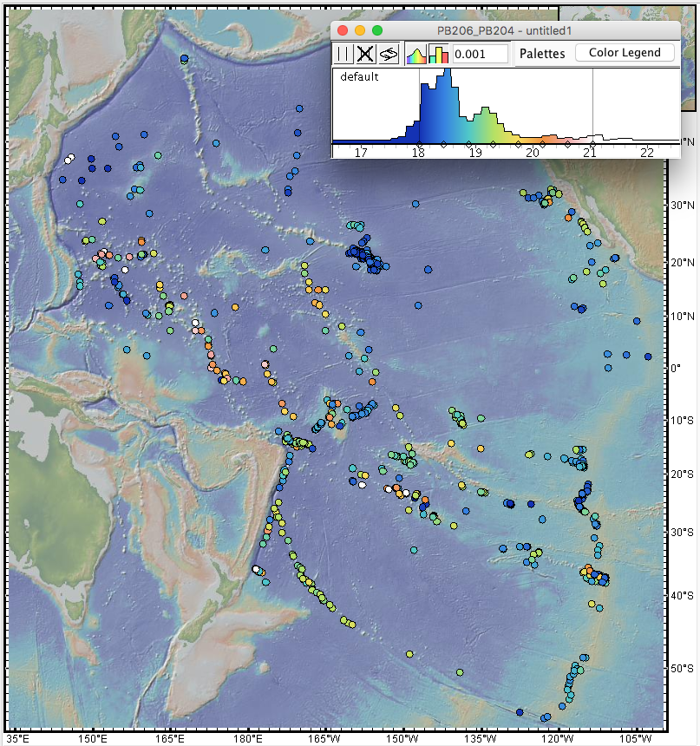The image size is (700, 746).
Task: Click the 'default' palette name label
Action: [x=359, y=76]
